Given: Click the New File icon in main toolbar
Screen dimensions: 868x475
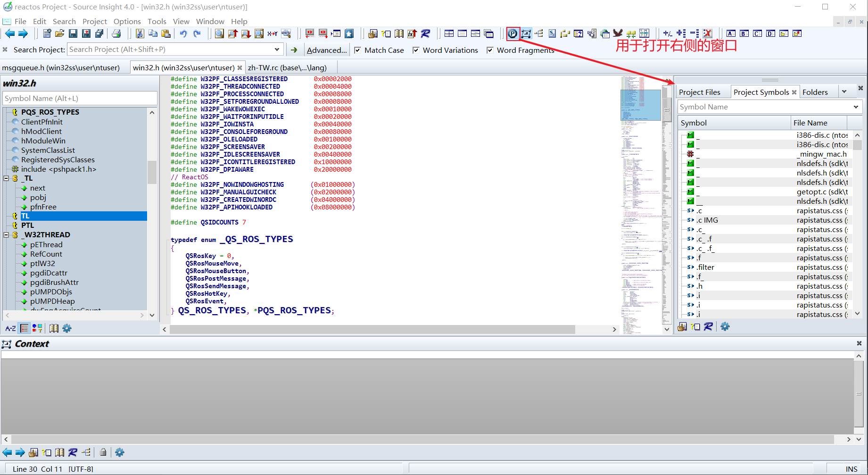Looking at the screenshot, I should [47, 33].
